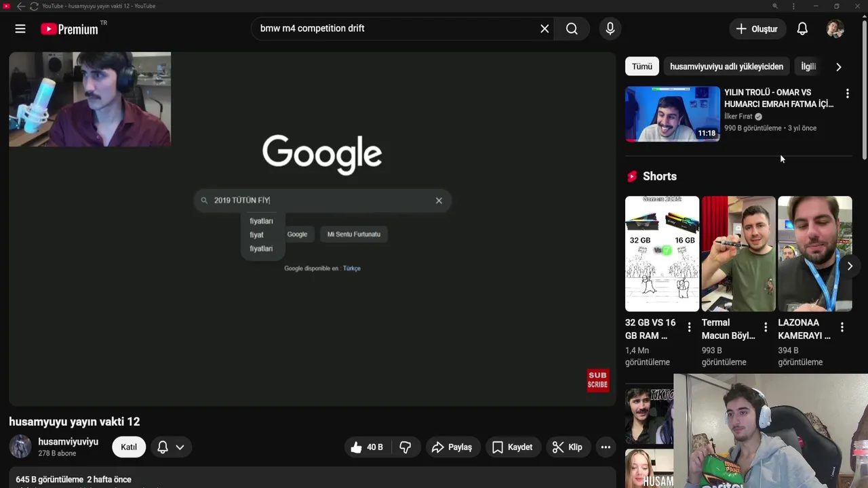This screenshot has height=488, width=868.
Task: Click the video title husamyuyu yayın vakti 12
Action: pos(75,422)
